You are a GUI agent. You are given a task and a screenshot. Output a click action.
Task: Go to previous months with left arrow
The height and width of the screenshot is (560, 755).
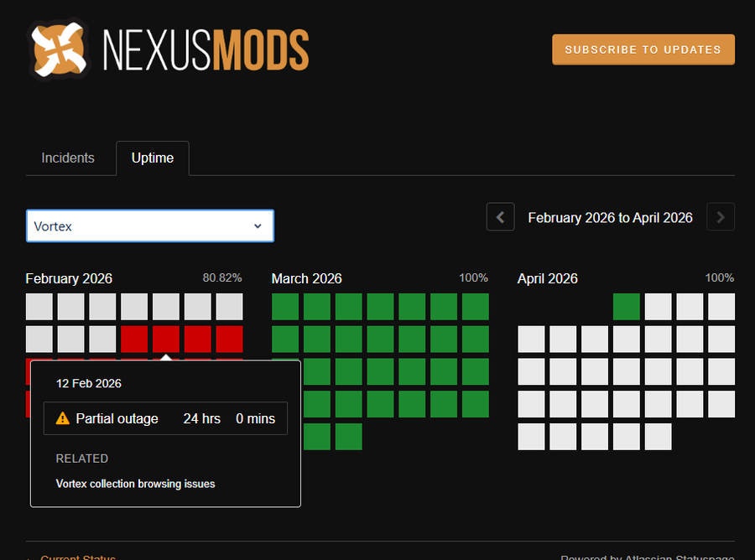coord(500,218)
